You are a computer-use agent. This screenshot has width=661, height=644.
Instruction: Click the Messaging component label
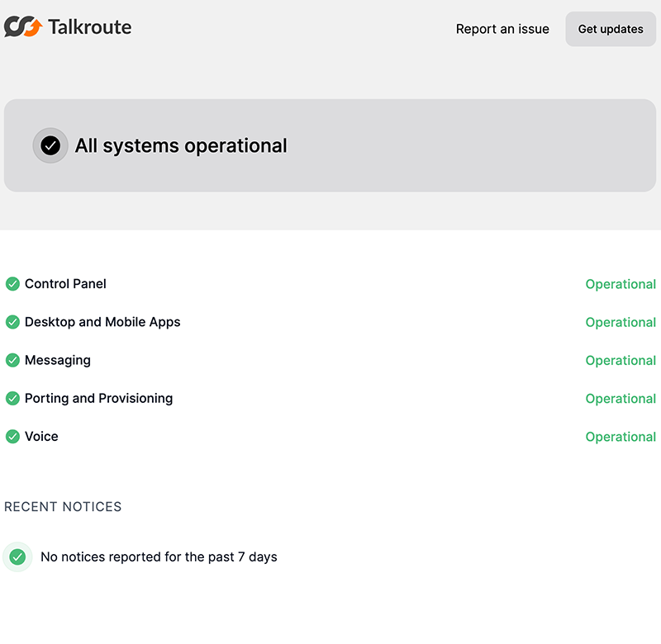tap(58, 360)
